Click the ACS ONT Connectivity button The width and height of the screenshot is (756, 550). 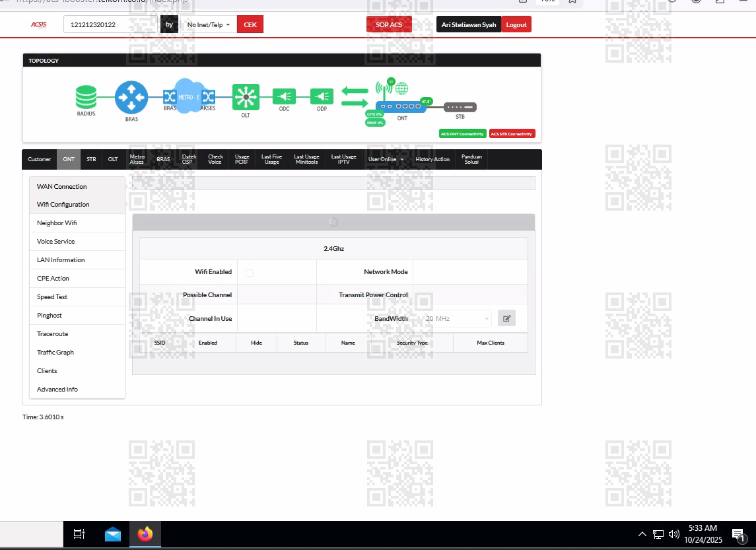pyautogui.click(x=462, y=134)
